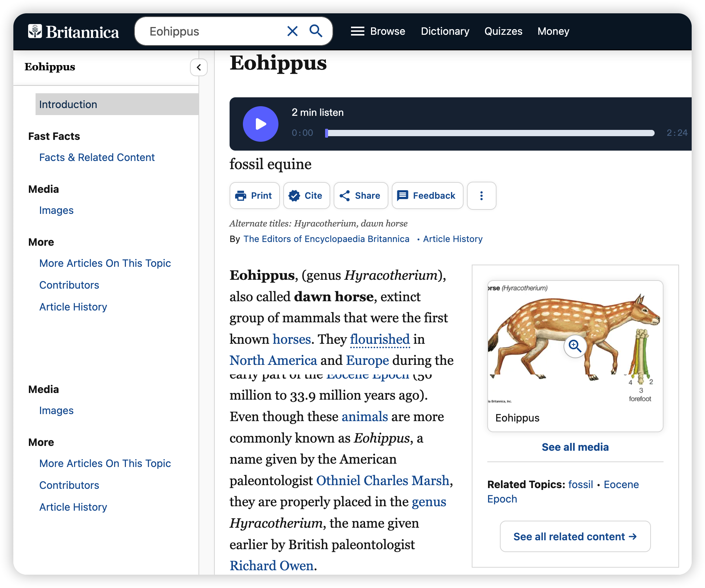The image size is (705, 588).
Task: Open the Cite citation button
Action: (306, 196)
